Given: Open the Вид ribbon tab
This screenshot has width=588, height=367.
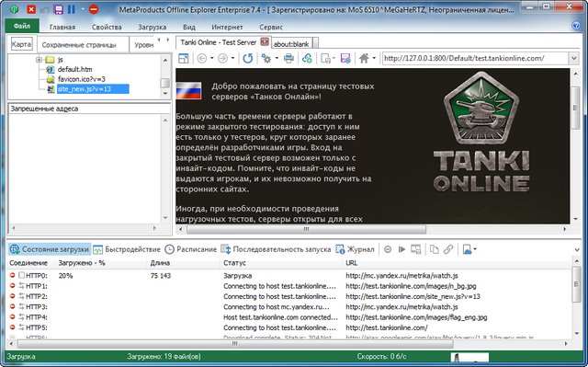Looking at the screenshot, I should click(189, 27).
